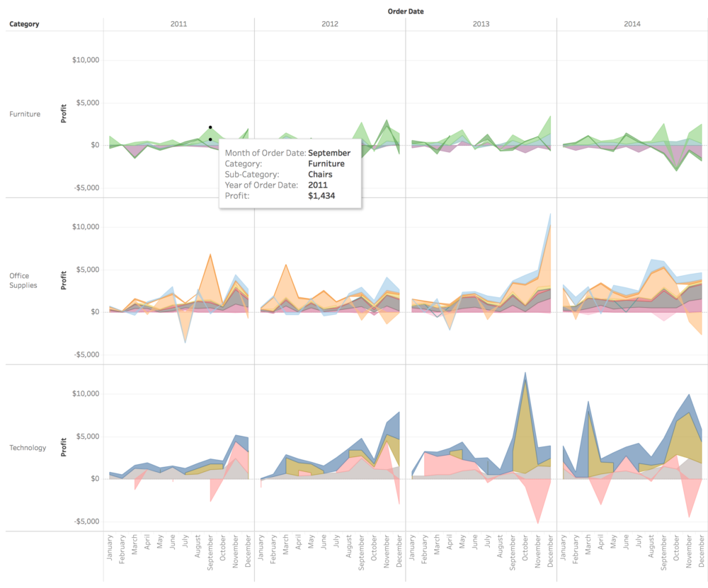Click the 2014 column header
The height and width of the screenshot is (588, 708).
(x=634, y=23)
